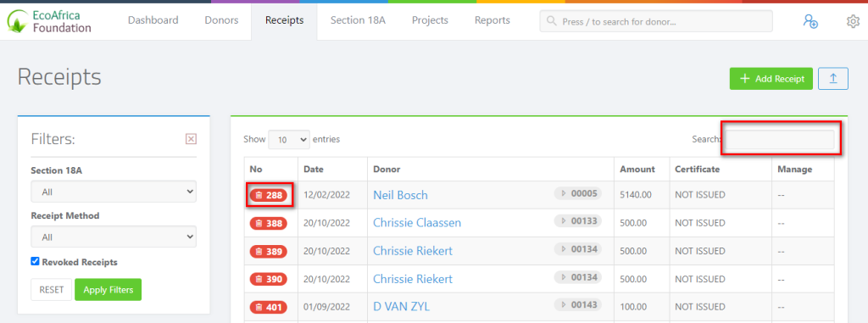Open the Neil Bosch donor link
This screenshot has height=323, width=868.
pos(400,195)
